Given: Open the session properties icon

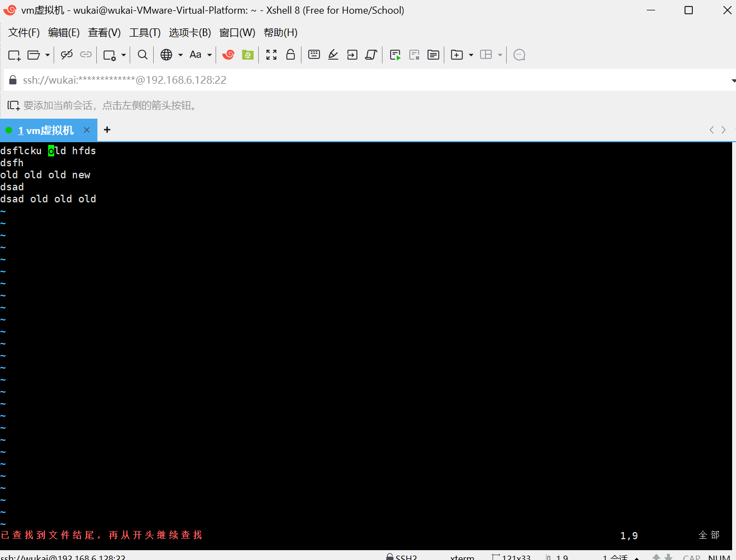Looking at the screenshot, I should (x=109, y=55).
